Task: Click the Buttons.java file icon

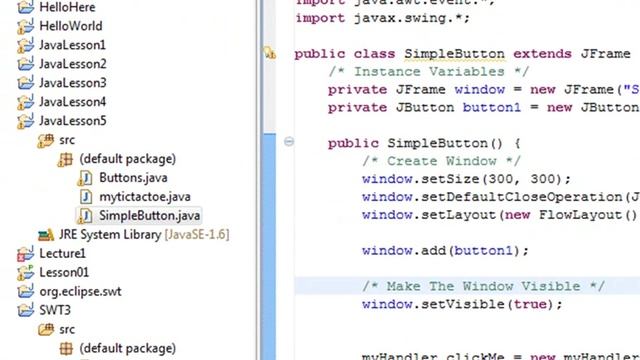Action: (x=85, y=178)
